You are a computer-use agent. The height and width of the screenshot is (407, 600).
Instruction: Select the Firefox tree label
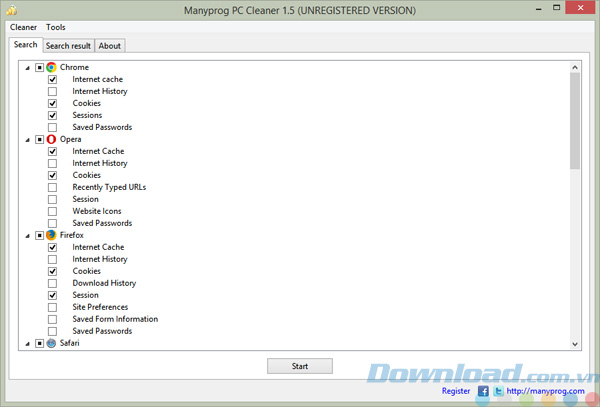pos(72,235)
